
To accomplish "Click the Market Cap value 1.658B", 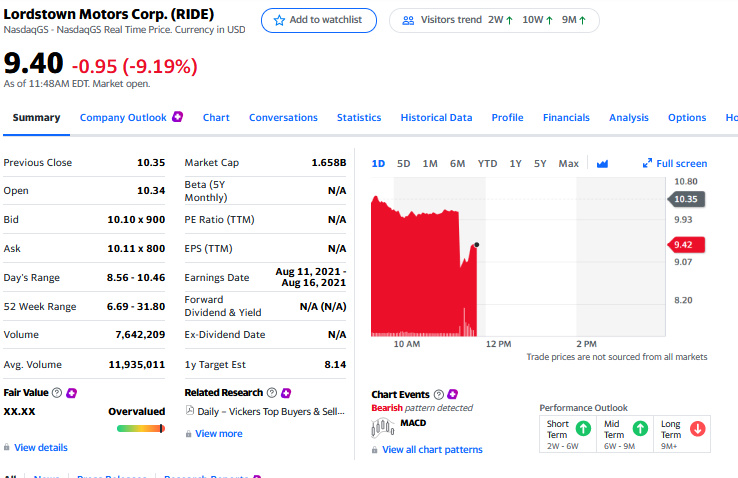I will pyautogui.click(x=329, y=163).
